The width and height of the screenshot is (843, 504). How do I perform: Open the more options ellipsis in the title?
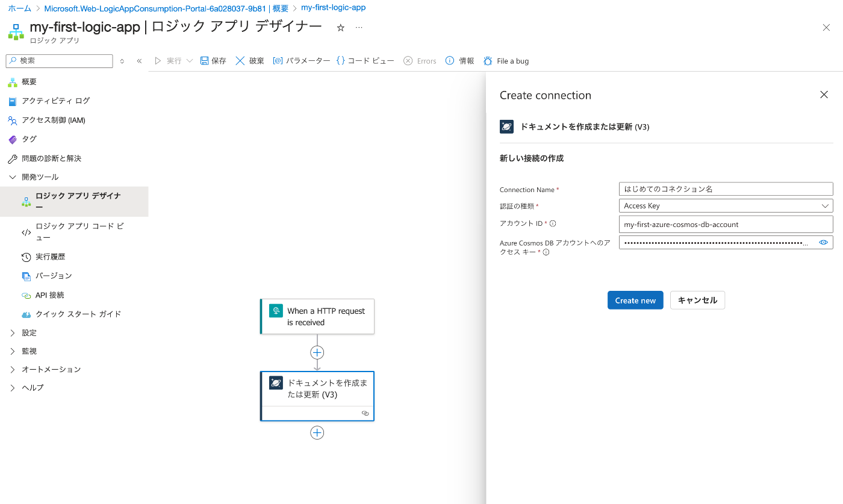click(359, 28)
